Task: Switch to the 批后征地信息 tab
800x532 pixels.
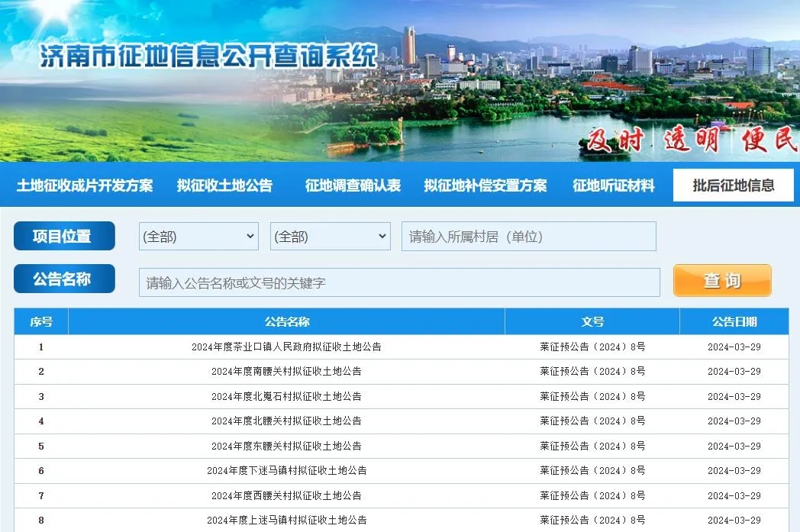Action: point(733,185)
